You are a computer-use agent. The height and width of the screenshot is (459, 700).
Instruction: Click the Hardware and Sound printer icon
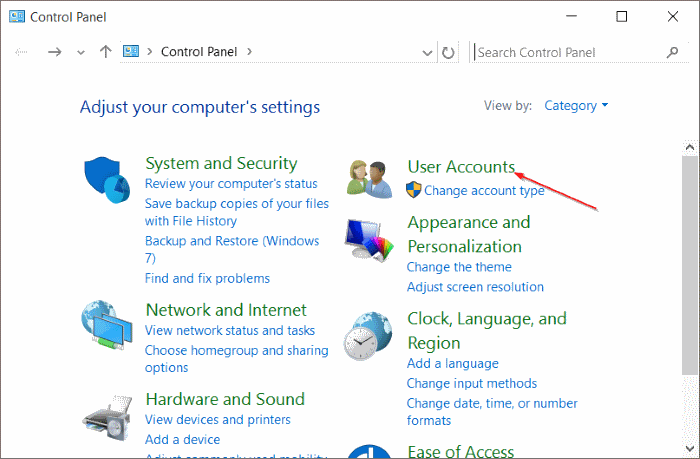pyautogui.click(x=107, y=411)
